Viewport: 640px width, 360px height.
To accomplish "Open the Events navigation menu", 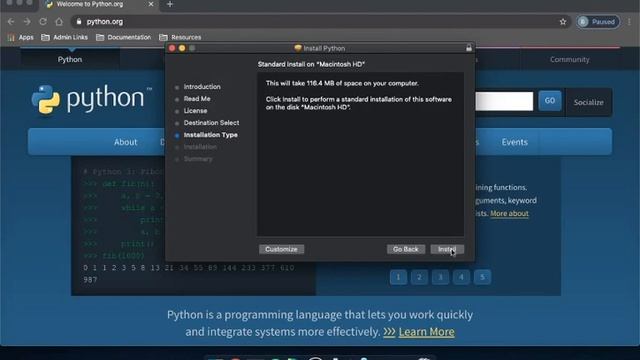I will tap(515, 142).
